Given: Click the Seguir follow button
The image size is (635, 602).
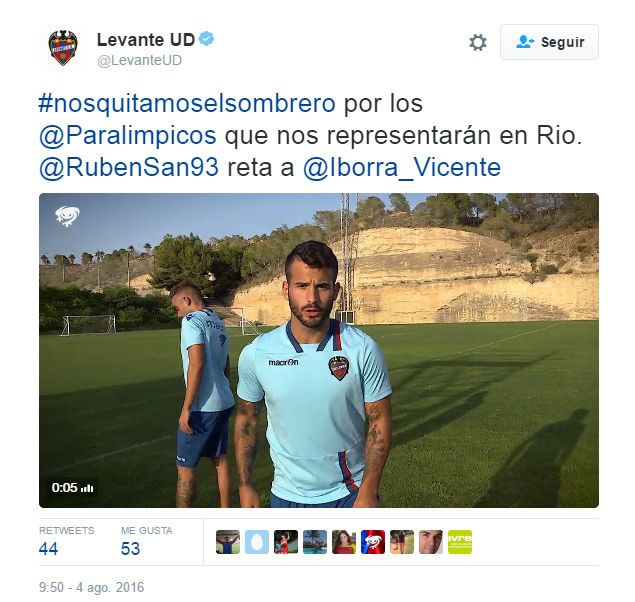Looking at the screenshot, I should (549, 42).
